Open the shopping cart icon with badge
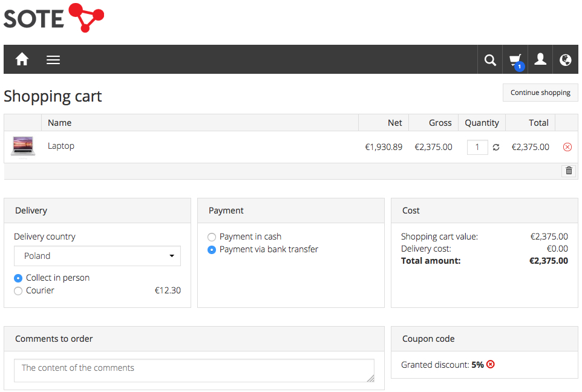582x392 pixels. click(515, 59)
